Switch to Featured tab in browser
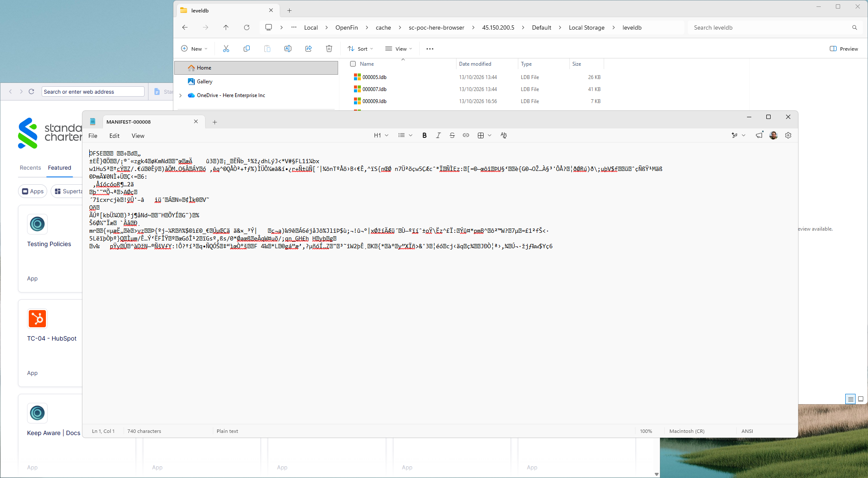This screenshot has width=868, height=478. [x=60, y=168]
